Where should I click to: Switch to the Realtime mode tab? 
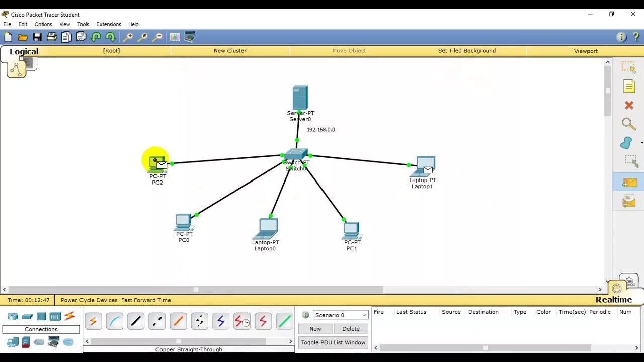(x=614, y=300)
